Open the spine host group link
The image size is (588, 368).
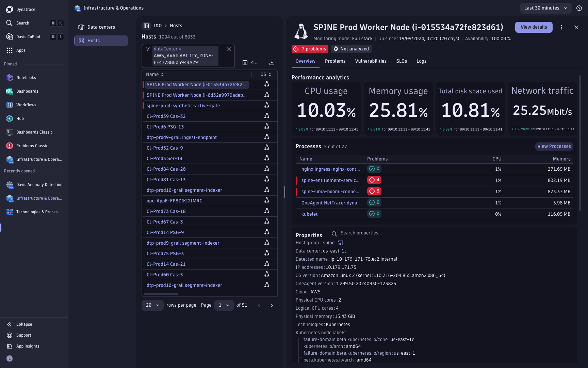coord(329,243)
